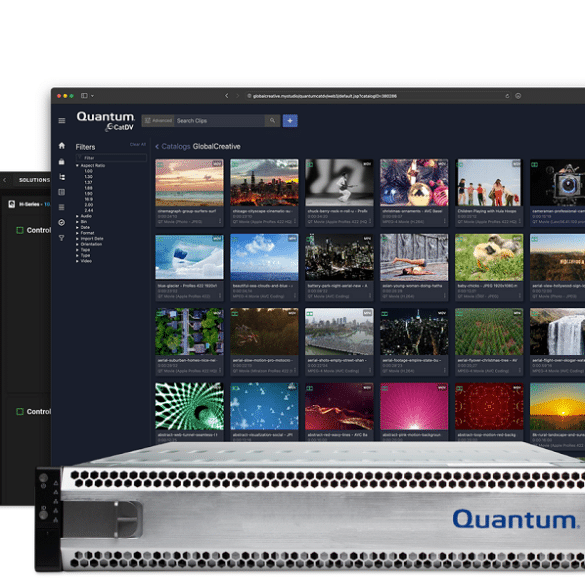Open the filter funnel icon in sidebar
The height and width of the screenshot is (585, 585).
coord(62,238)
